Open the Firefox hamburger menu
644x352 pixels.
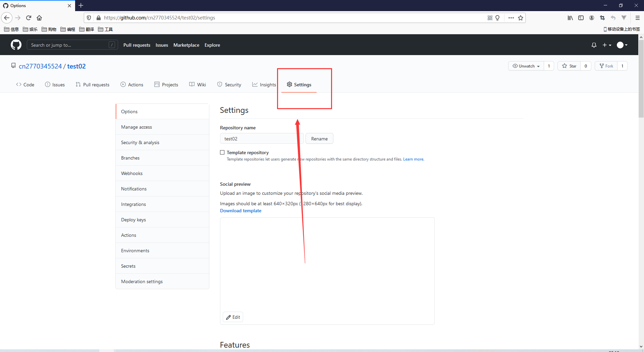[x=638, y=18]
